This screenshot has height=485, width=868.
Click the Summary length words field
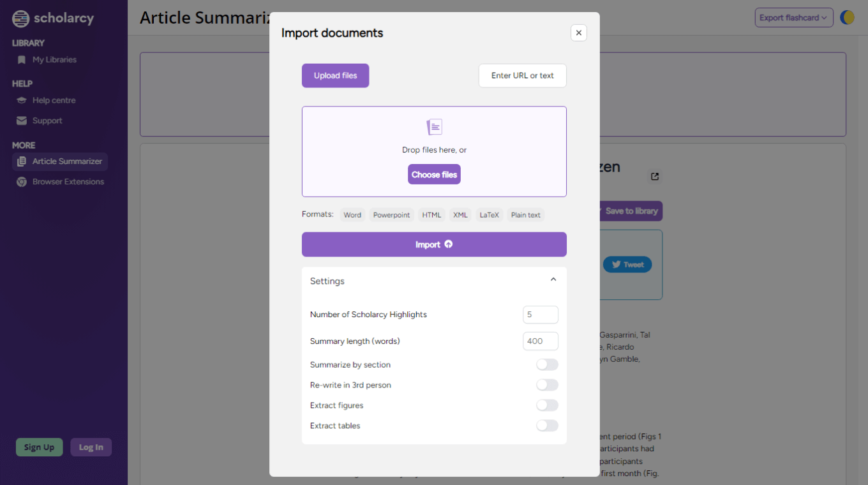[541, 341]
